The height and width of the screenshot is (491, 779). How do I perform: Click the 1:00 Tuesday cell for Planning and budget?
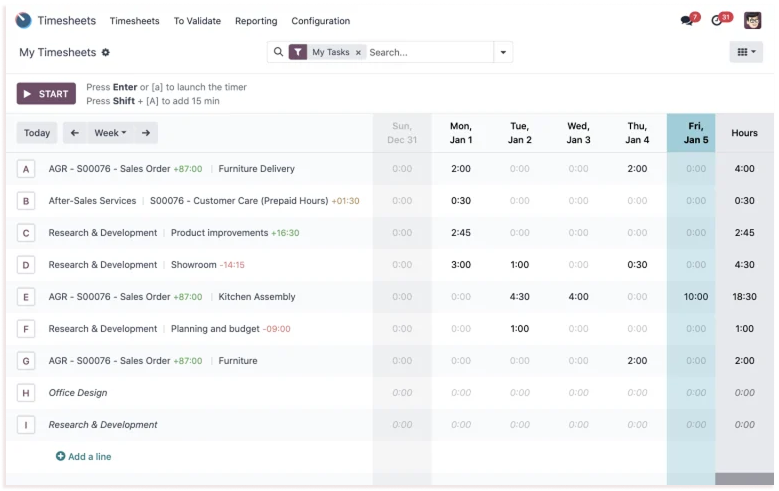[520, 328]
